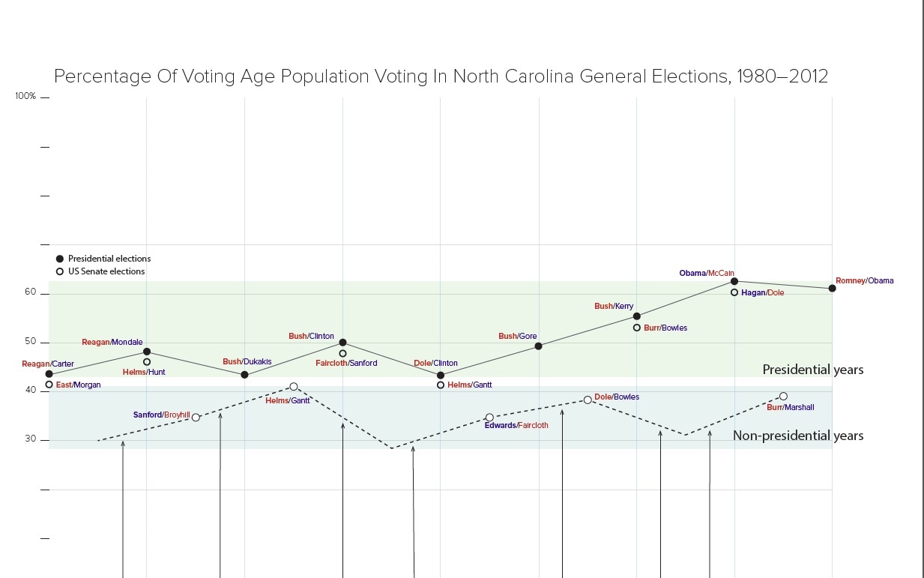Select the Sanford/Broyhill hollow circle marker
Image resolution: width=924 pixels, height=578 pixels.
[x=196, y=417]
